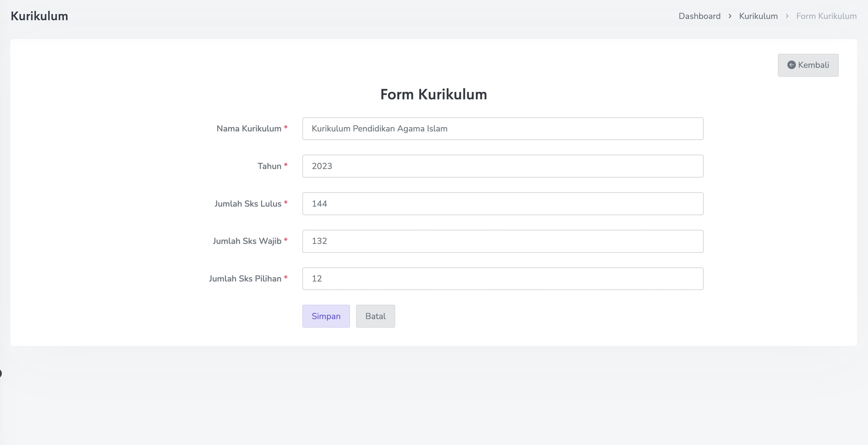The height and width of the screenshot is (445, 868).
Task: Click the Tahun field label
Action: pos(269,166)
